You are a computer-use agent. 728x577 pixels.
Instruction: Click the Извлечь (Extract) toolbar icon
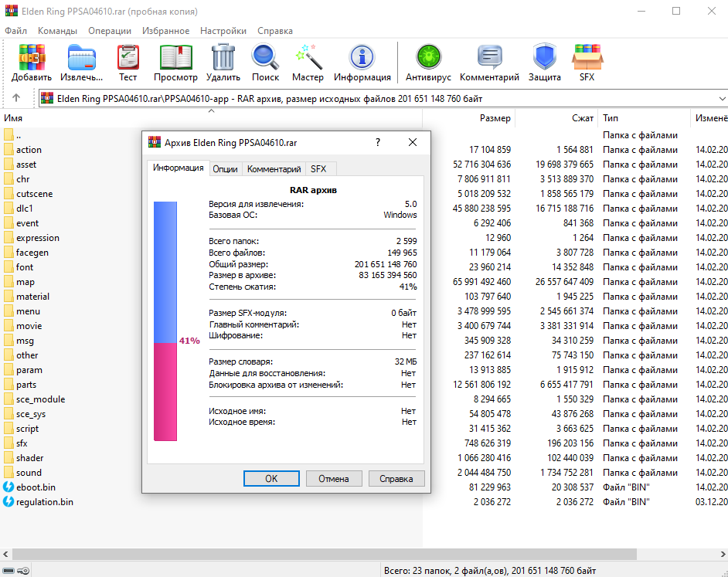pos(81,63)
